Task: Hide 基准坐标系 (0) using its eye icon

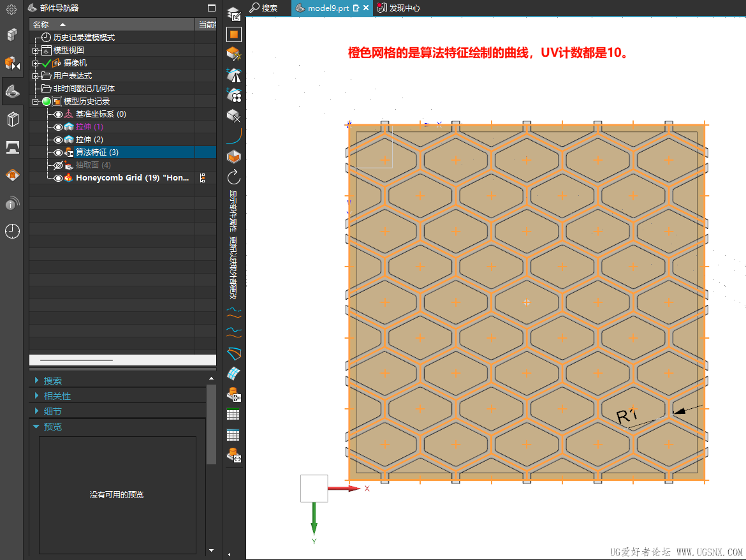Action: [x=59, y=114]
